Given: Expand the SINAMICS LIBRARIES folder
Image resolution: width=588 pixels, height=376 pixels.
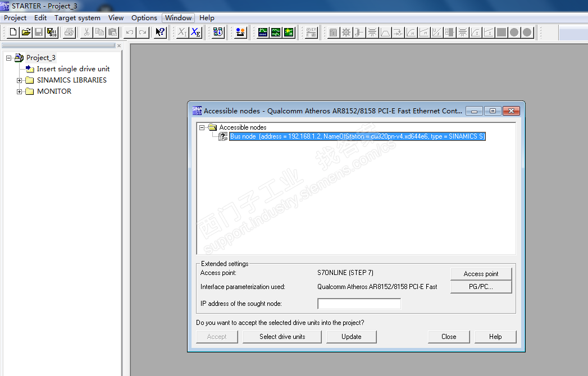Looking at the screenshot, I should click(19, 80).
